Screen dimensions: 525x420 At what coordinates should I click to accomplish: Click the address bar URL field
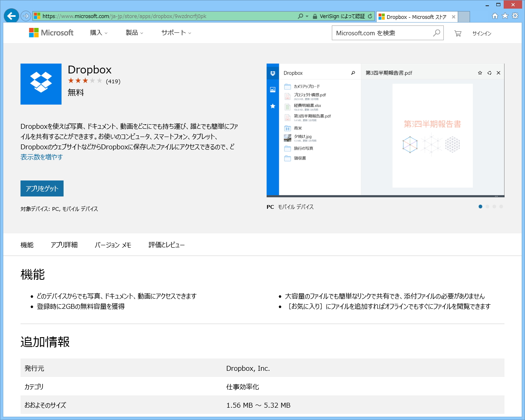(164, 16)
